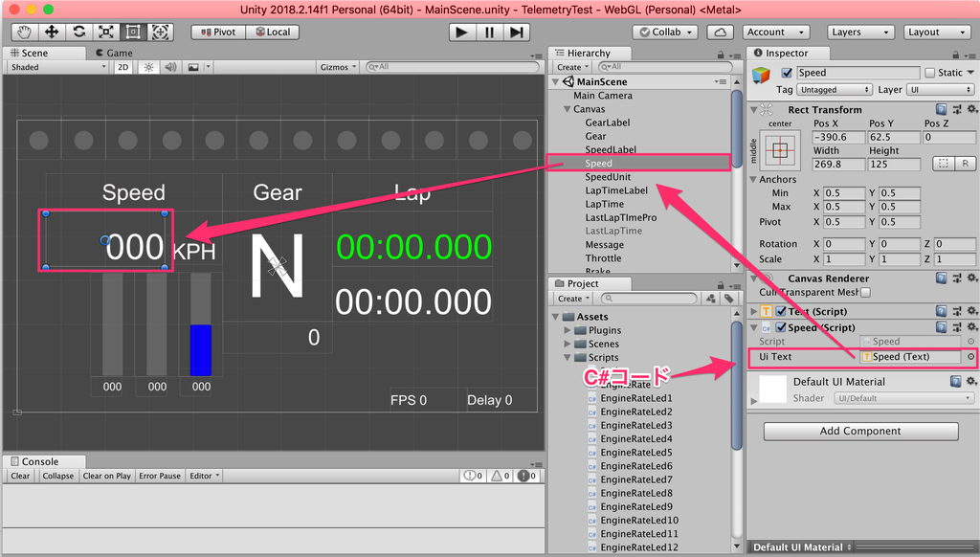
Task: Clear the console
Action: click(20, 476)
